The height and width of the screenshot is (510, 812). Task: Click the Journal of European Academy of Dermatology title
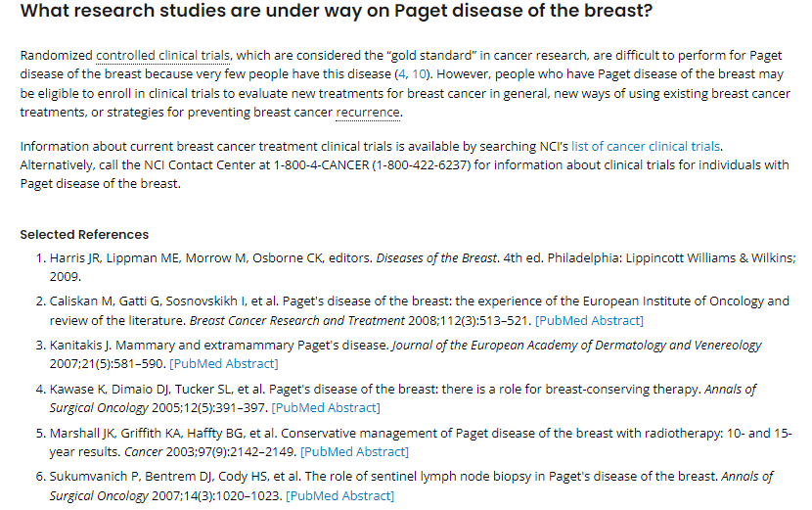click(577, 346)
